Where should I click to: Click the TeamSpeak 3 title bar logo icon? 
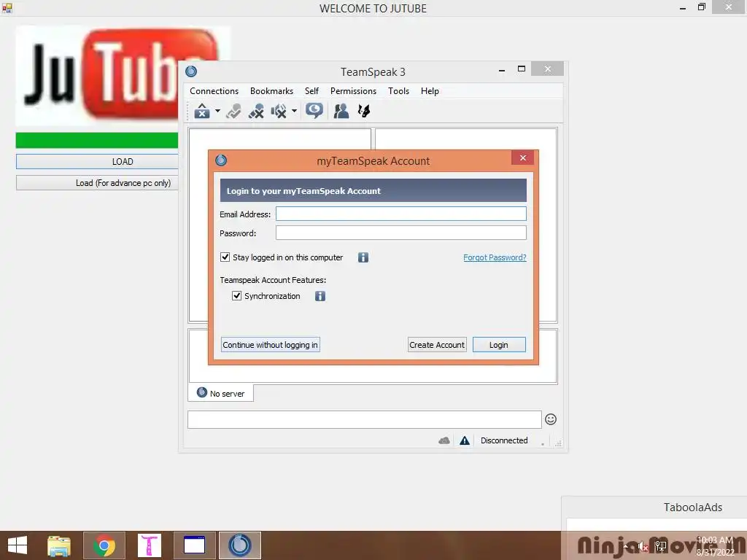pos(191,71)
